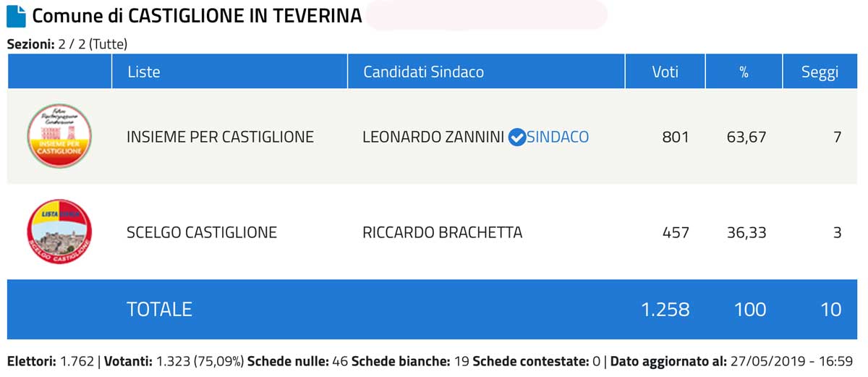Viewport: 868px width, 377px height.
Task: Click the SINDACO label link
Action: [x=558, y=137]
